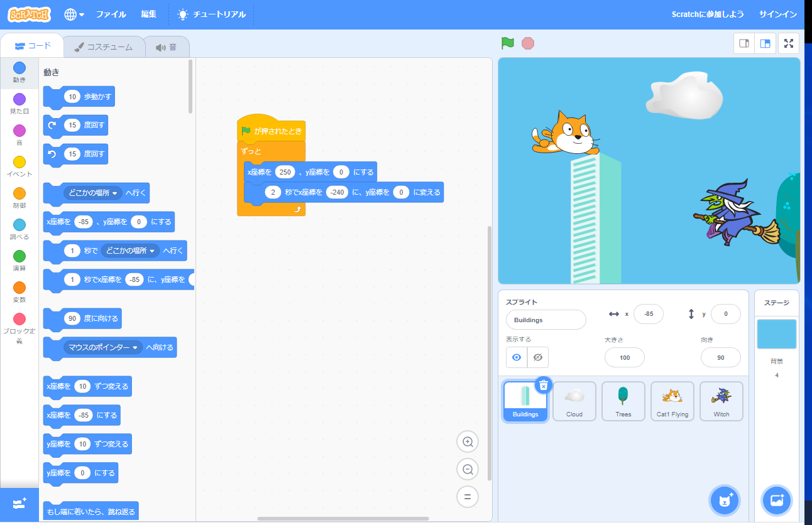Click the counterclockwise 15 度回す block

click(75, 154)
